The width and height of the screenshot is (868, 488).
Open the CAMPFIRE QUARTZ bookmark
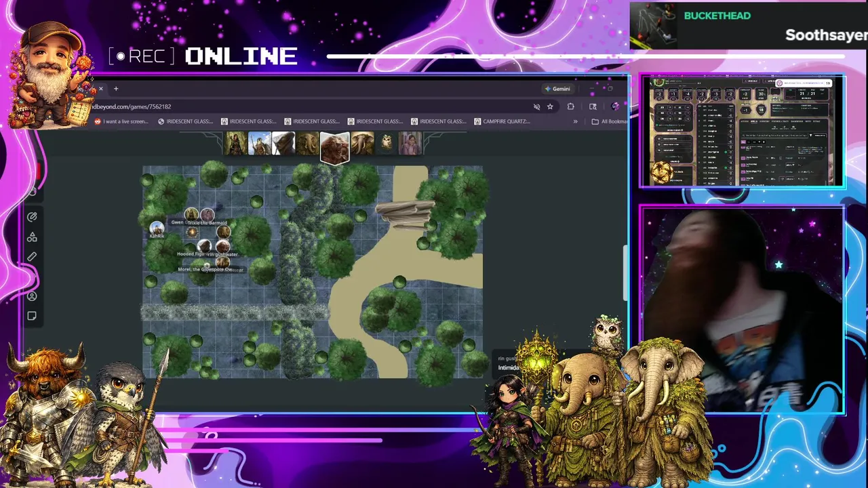tap(502, 121)
